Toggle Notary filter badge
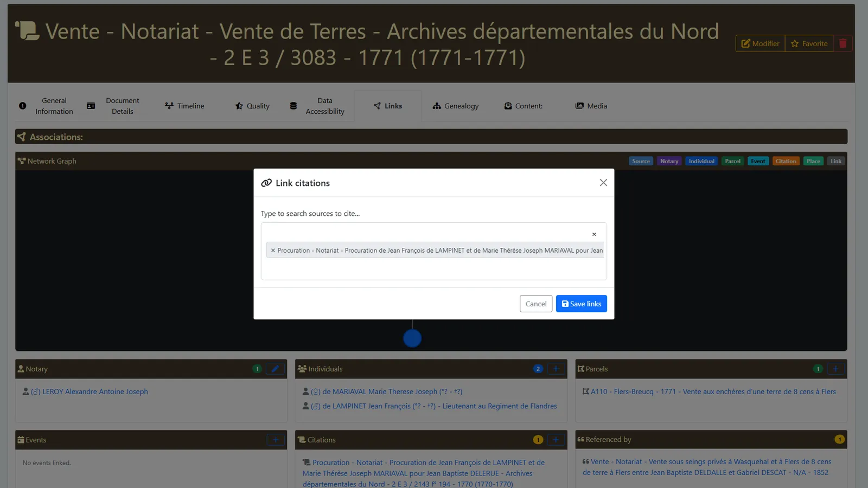This screenshot has width=868, height=488. click(669, 161)
